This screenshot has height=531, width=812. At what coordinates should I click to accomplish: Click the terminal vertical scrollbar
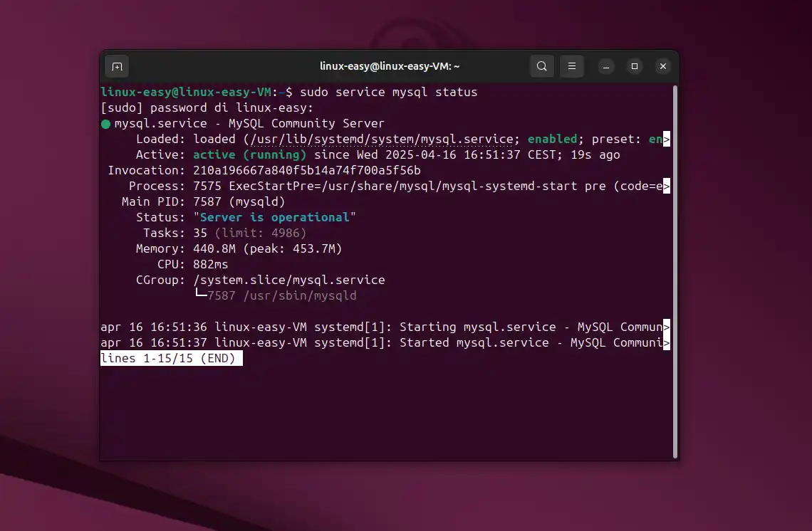[x=675, y=272]
